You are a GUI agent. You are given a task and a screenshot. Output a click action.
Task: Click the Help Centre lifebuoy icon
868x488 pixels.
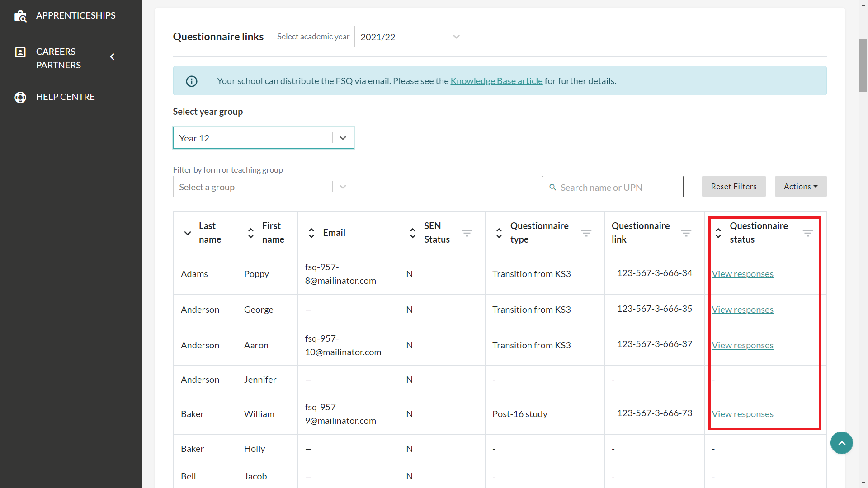20,97
